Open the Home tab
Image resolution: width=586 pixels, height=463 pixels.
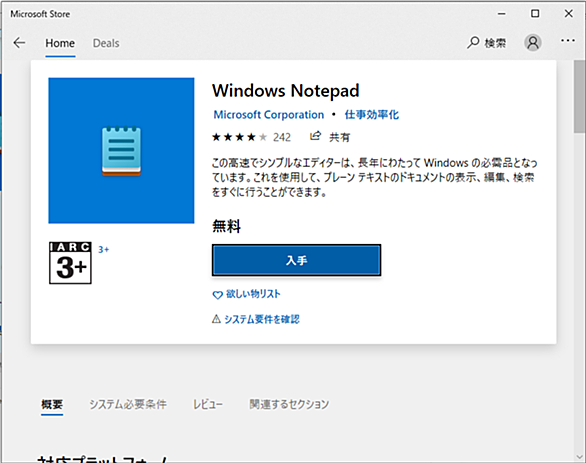click(60, 43)
